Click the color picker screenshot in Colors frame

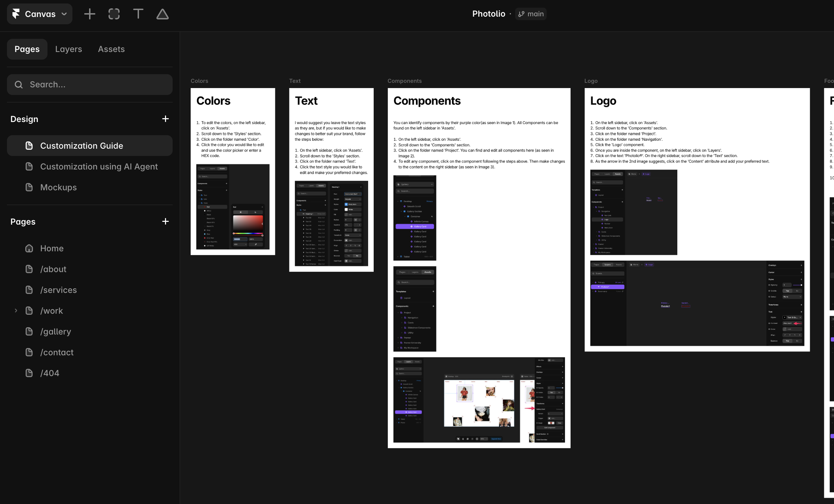(233, 207)
